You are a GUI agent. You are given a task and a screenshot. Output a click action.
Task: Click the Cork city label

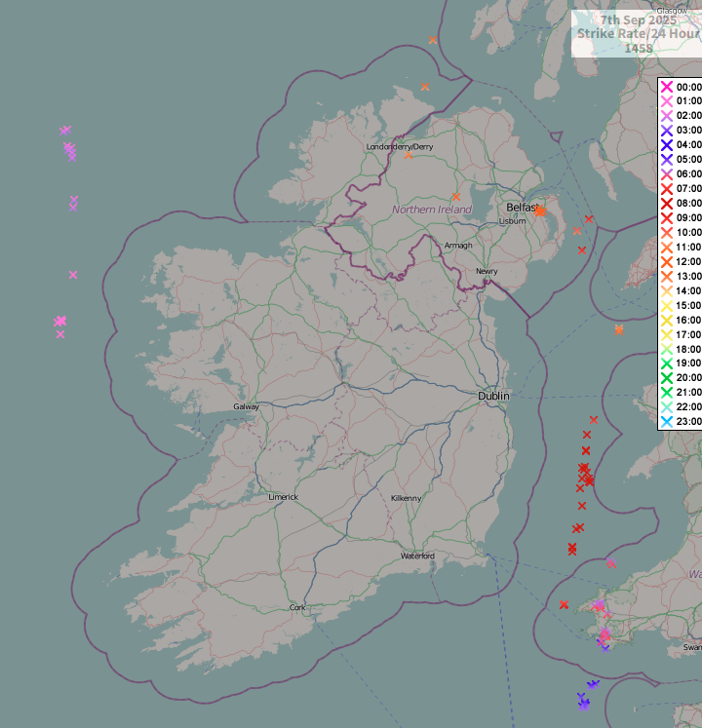tap(297, 607)
